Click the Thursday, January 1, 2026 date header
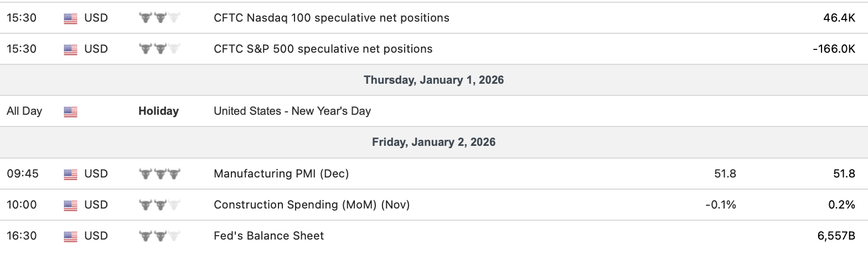The height and width of the screenshot is (254, 868). coord(433,80)
